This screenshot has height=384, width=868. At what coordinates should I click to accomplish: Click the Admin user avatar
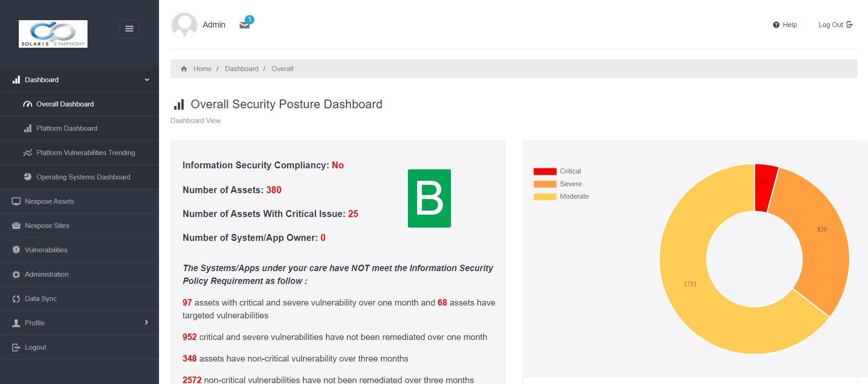pos(184,25)
